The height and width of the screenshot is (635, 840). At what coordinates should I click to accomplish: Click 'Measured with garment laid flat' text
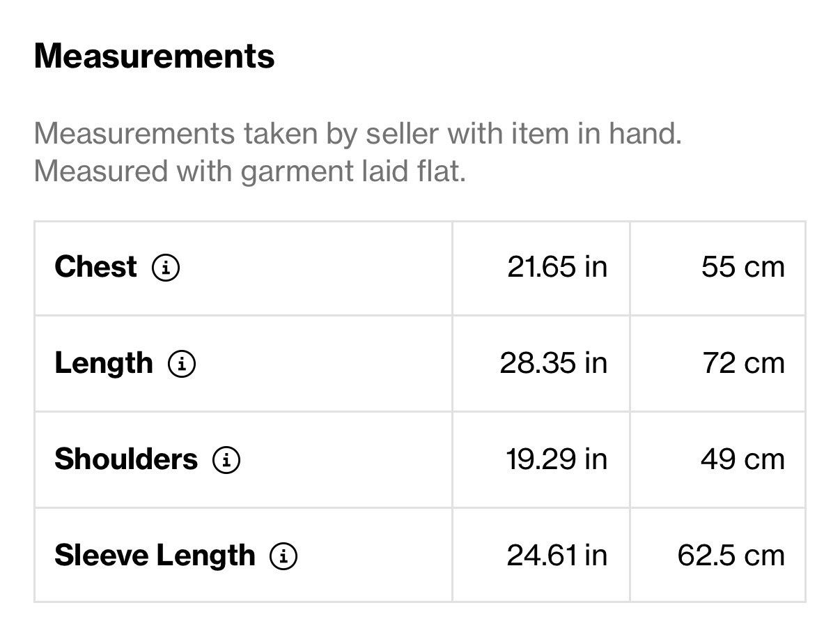coord(249,171)
